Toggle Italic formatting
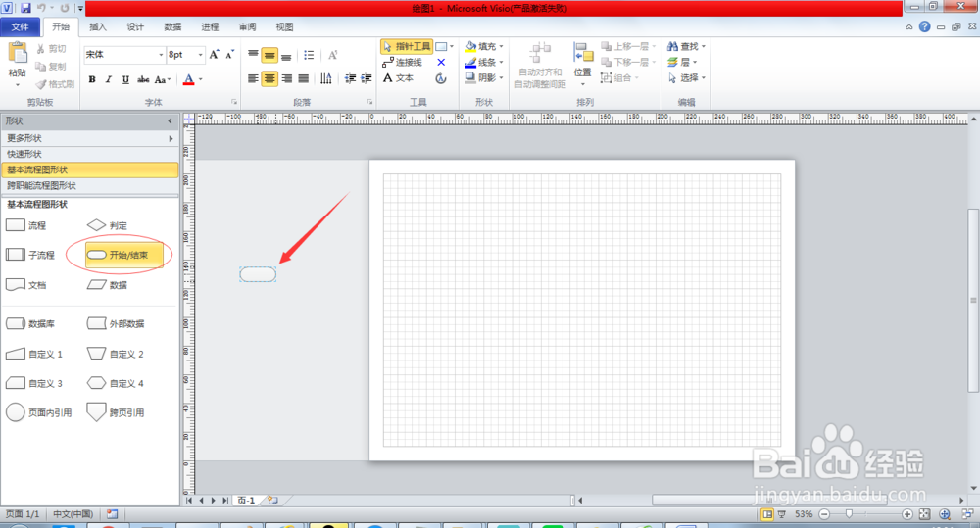The height and width of the screenshot is (528, 980). [109, 79]
